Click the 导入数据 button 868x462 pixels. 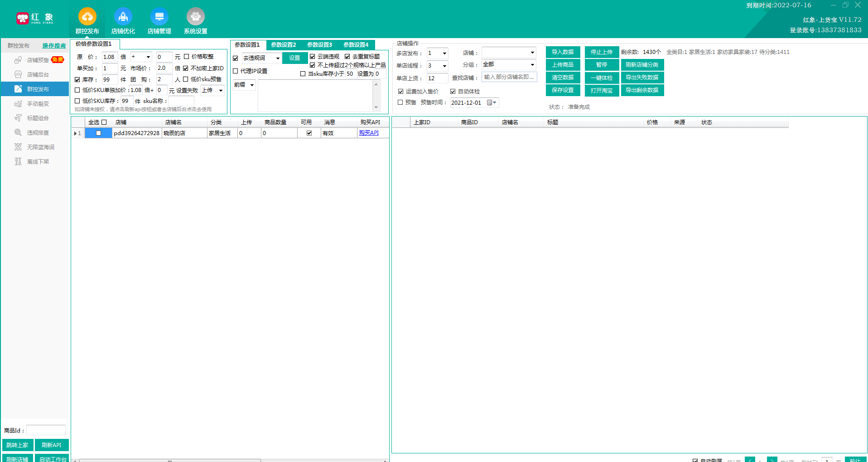(563, 52)
